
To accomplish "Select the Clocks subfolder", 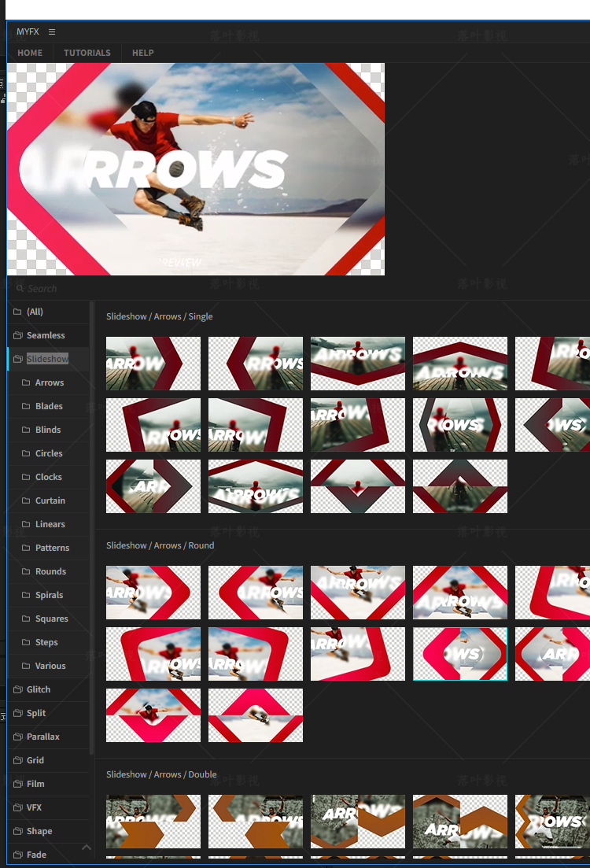I will (x=49, y=477).
